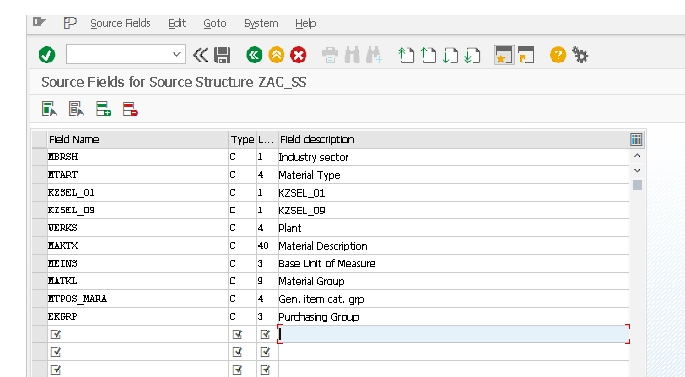685x377 pixels.
Task: Open the Source Fields menu
Action: click(x=120, y=23)
